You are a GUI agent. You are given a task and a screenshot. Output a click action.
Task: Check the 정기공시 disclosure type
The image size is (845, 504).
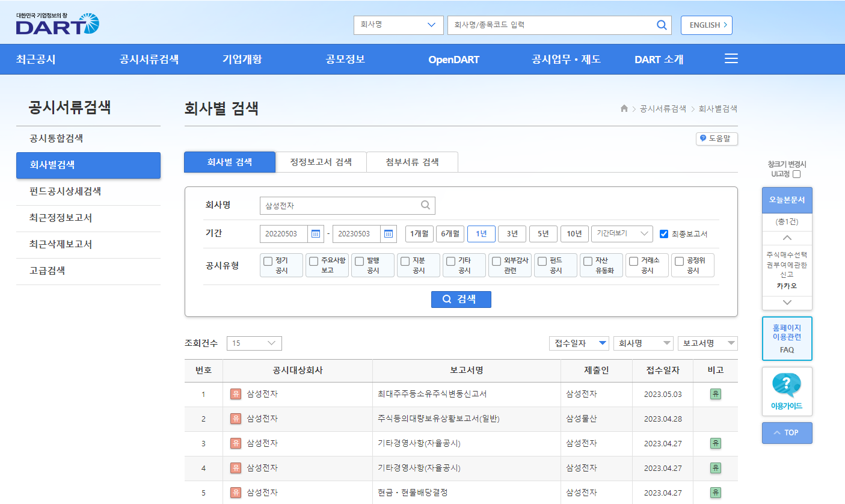click(268, 261)
